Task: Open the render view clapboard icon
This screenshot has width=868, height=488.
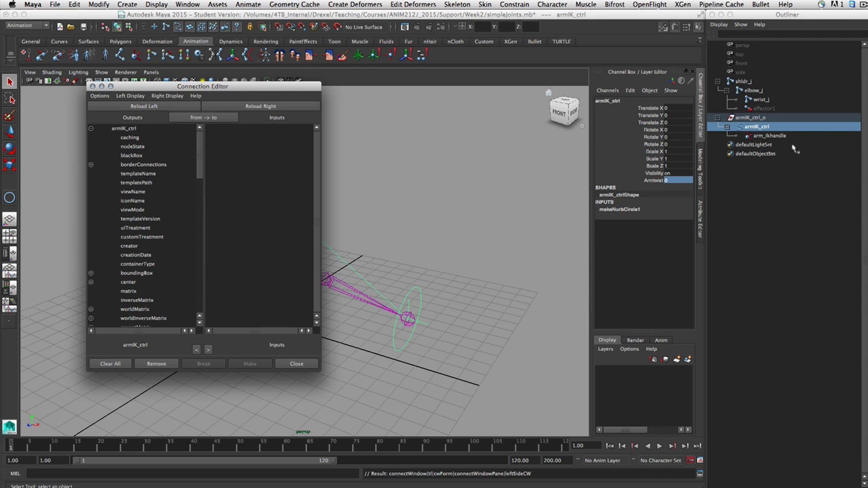Action: click(404, 27)
